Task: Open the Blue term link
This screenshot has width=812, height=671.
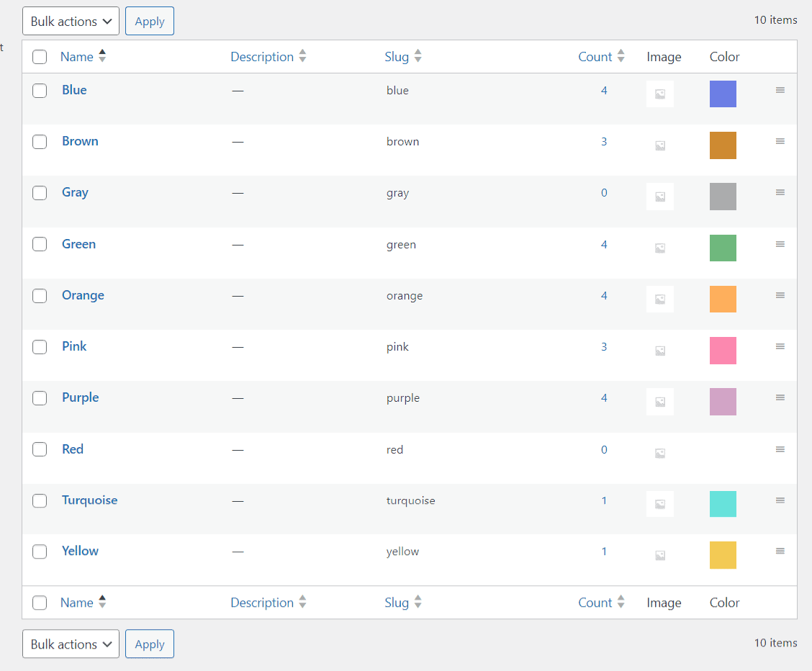Action: 74,90
